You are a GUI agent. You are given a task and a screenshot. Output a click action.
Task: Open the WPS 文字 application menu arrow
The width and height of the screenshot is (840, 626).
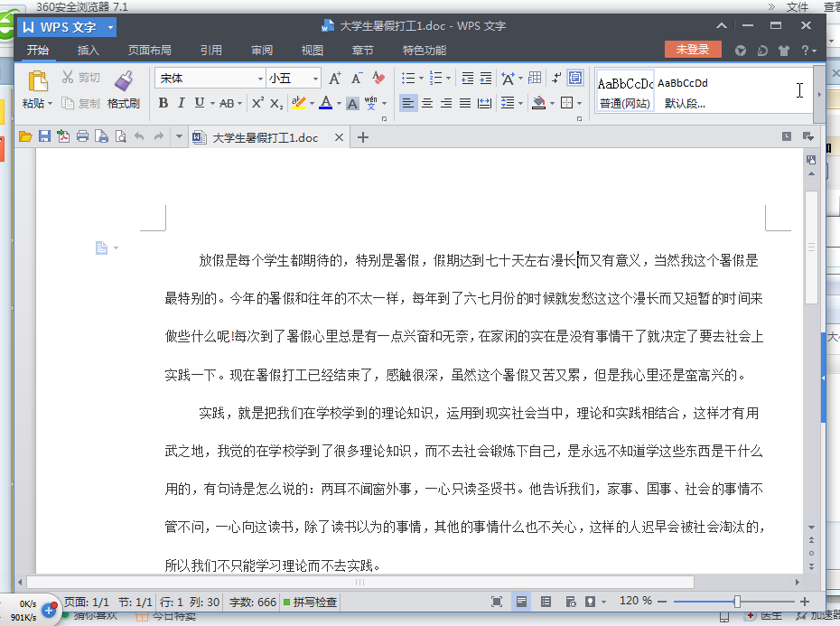[x=110, y=27]
